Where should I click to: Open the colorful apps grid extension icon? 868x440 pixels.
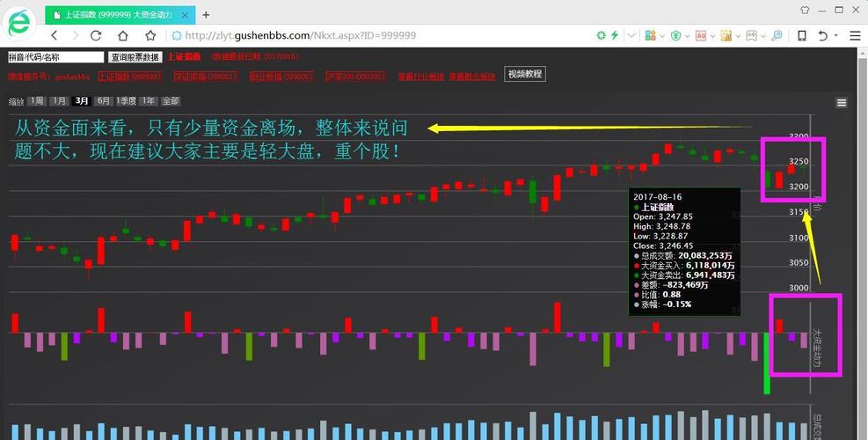point(651,35)
